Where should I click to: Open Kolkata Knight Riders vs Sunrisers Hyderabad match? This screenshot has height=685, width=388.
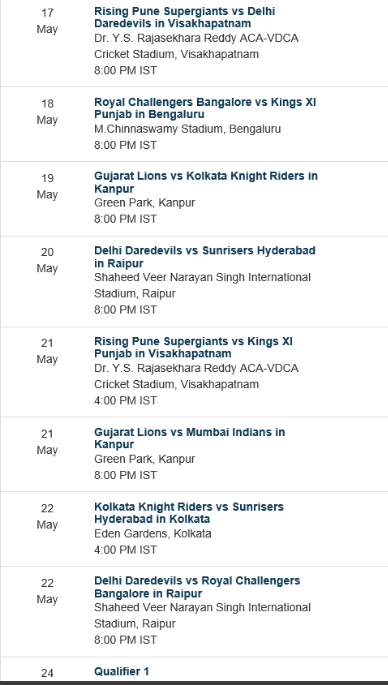(x=189, y=512)
